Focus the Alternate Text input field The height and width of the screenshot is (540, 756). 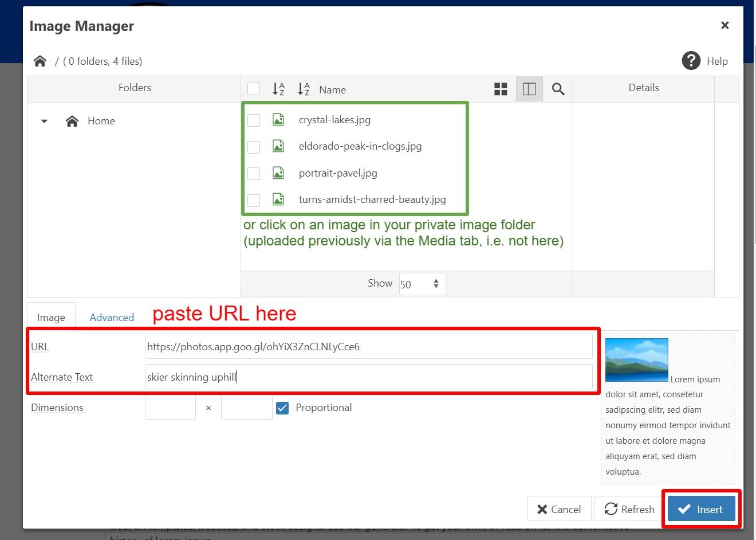tap(368, 377)
